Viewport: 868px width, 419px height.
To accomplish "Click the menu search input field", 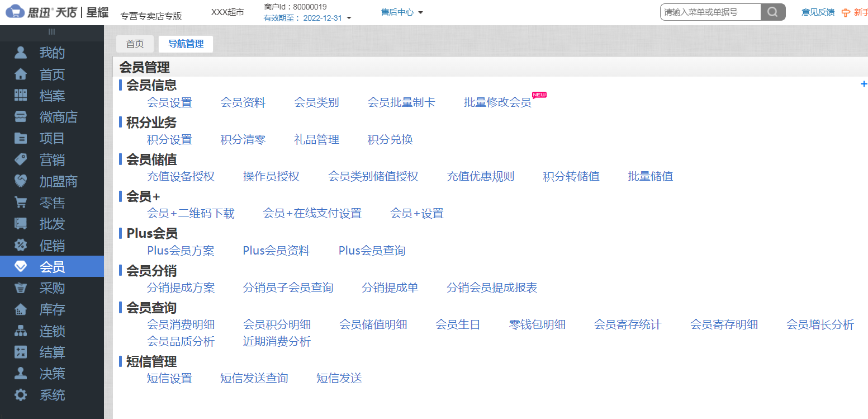I will [x=710, y=11].
